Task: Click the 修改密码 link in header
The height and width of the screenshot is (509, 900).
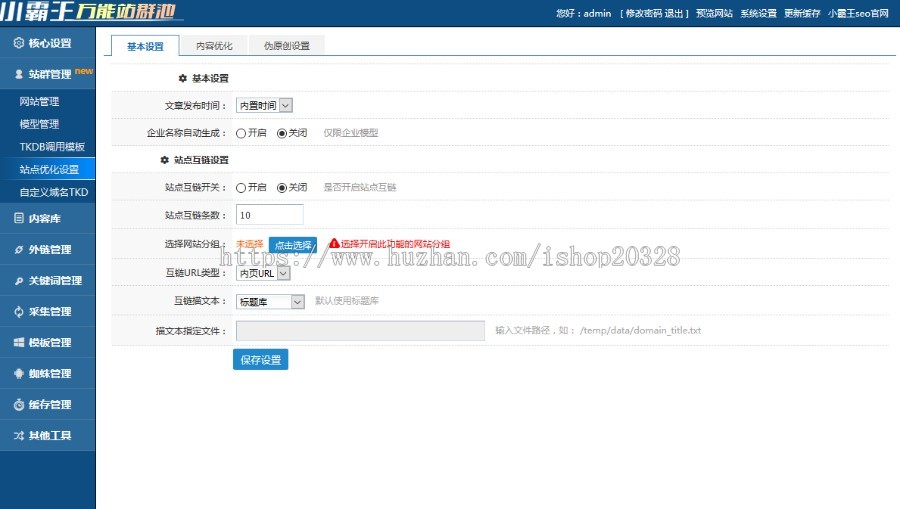Action: 643,13
